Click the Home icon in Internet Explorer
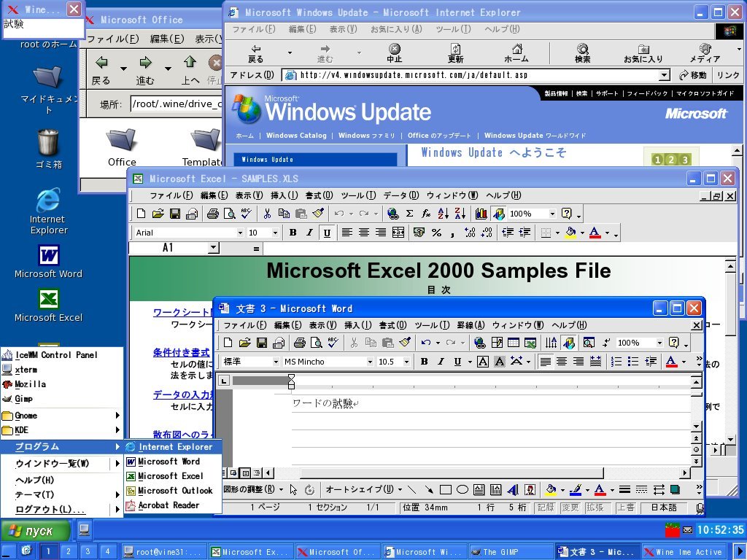 coord(516,53)
